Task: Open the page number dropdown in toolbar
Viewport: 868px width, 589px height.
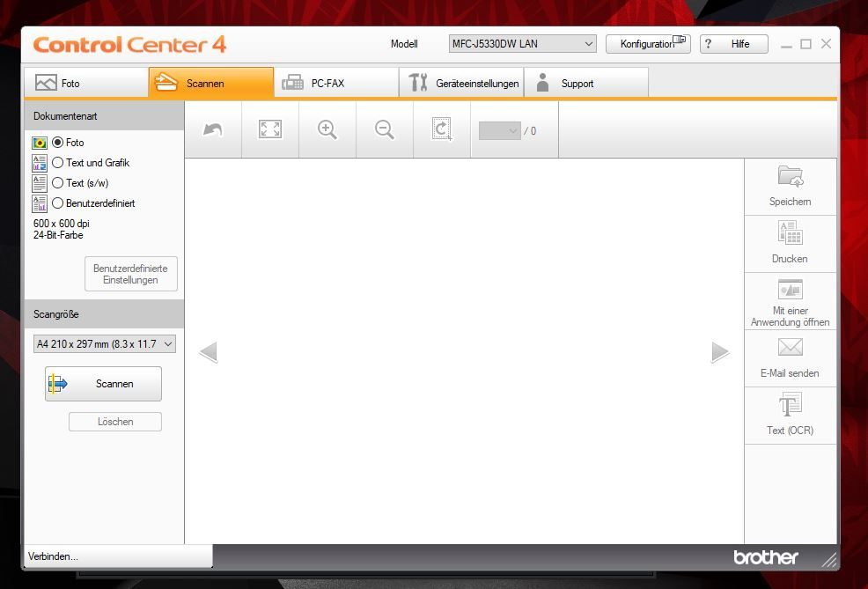Action: 499,131
